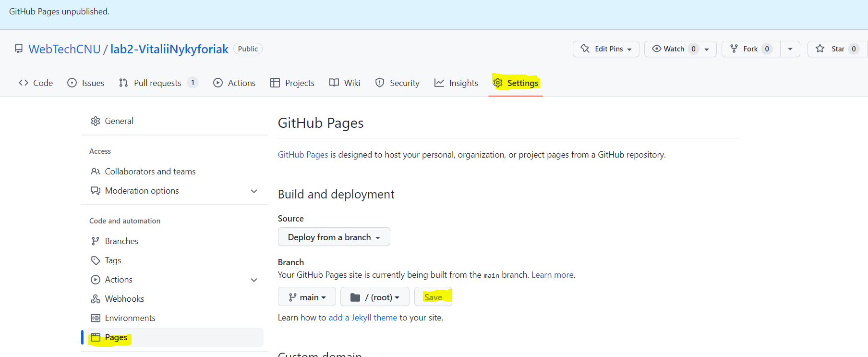Open Webhooks settings
Screen dimensions: 868x357
coord(174,299)
